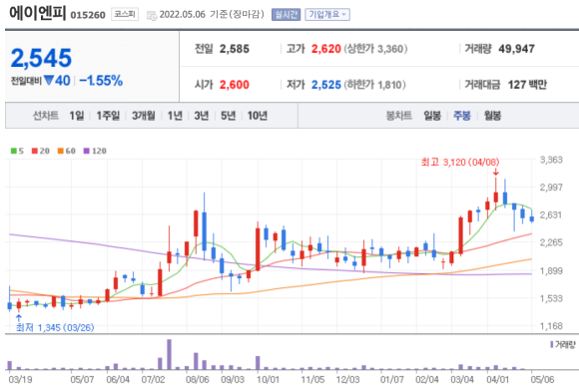Image resolution: width=579 pixels, height=392 pixels.
Task: Click the down triangle icon beside 40
Action: (49, 80)
